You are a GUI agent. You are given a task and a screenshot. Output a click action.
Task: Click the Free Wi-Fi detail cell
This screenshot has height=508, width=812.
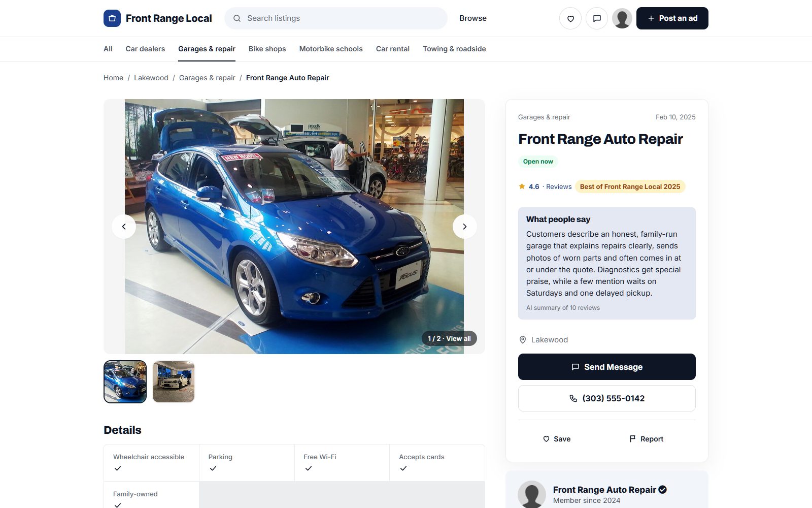342,463
